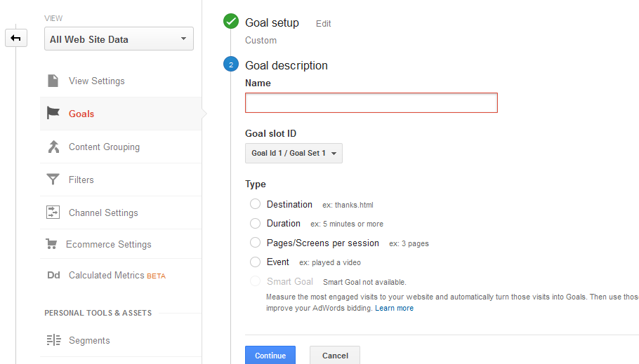Click the back arrow icon
639x364 pixels.
(x=15, y=38)
